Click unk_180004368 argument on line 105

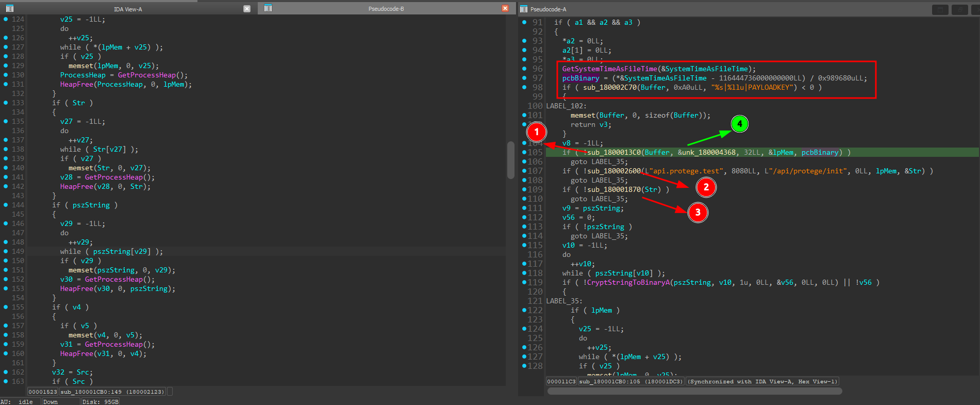(709, 152)
